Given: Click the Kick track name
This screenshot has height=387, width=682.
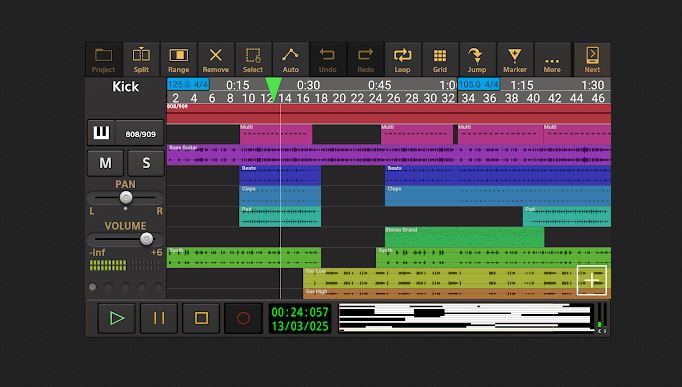Looking at the screenshot, I should (x=125, y=87).
